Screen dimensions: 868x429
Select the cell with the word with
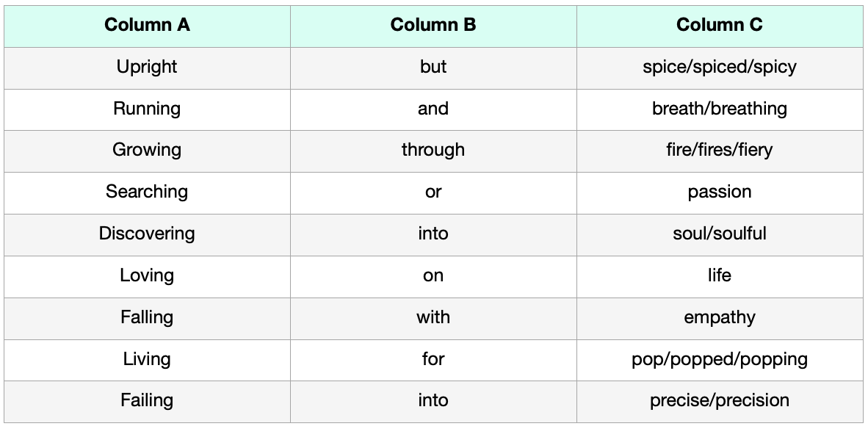433,318
